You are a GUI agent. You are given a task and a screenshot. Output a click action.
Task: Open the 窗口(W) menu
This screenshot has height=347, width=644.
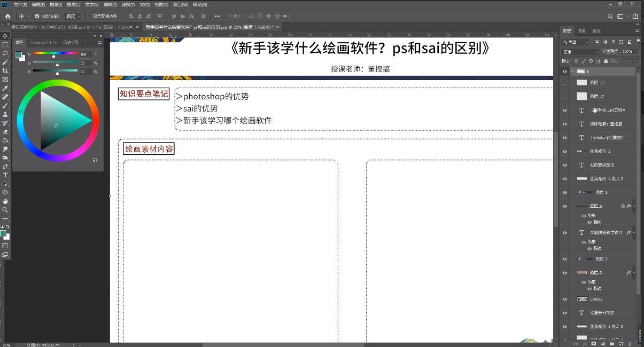tap(181, 4)
